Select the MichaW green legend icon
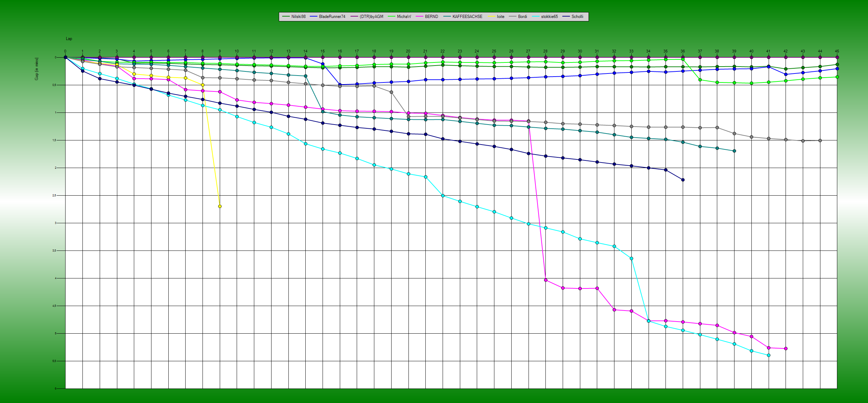Screen dimensions: 868x403 coord(392,16)
